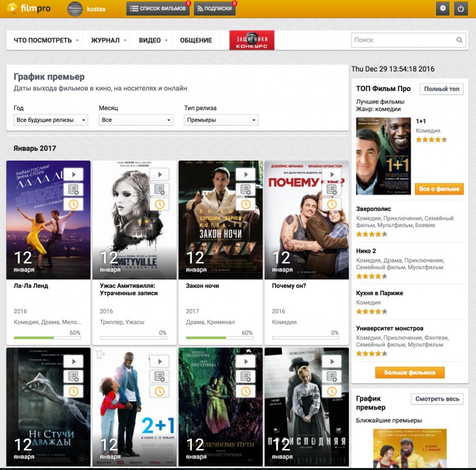Expand the ЧТО ПОСМОТРЕТЬ menu
Screen dimensions: 476x470
tap(46, 40)
